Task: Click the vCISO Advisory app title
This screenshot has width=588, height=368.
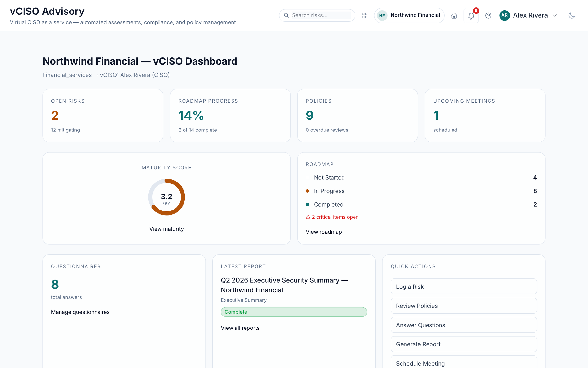Action: click(47, 11)
